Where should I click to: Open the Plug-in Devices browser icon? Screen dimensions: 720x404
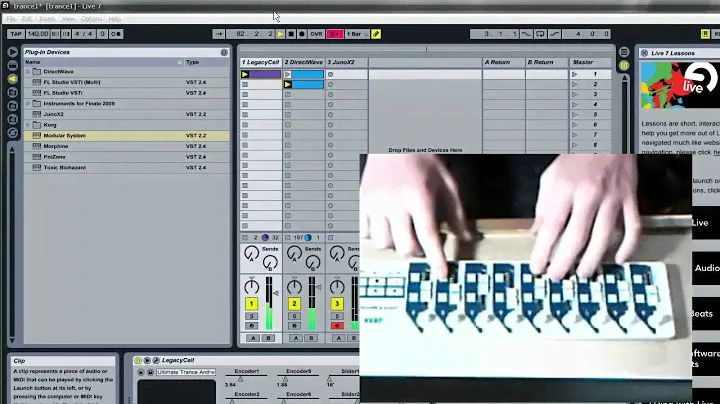12,78
